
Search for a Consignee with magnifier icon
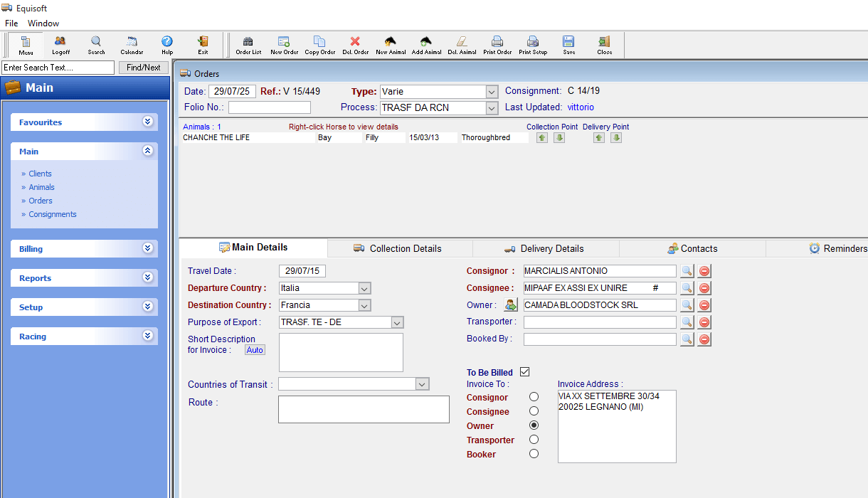click(x=687, y=288)
